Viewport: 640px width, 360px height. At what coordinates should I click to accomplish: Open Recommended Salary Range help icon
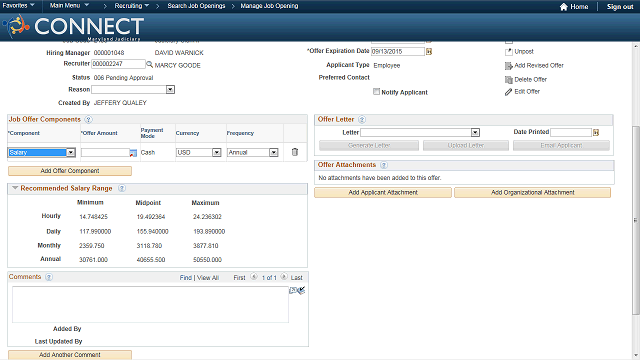[122, 188]
